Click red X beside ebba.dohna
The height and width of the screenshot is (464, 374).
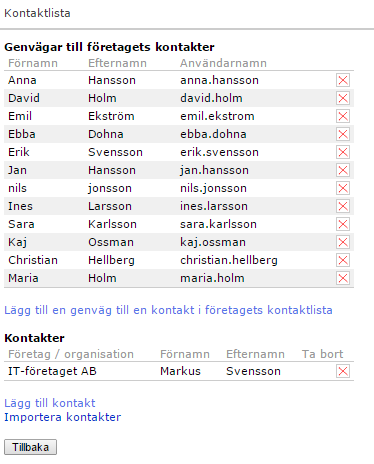(x=343, y=134)
